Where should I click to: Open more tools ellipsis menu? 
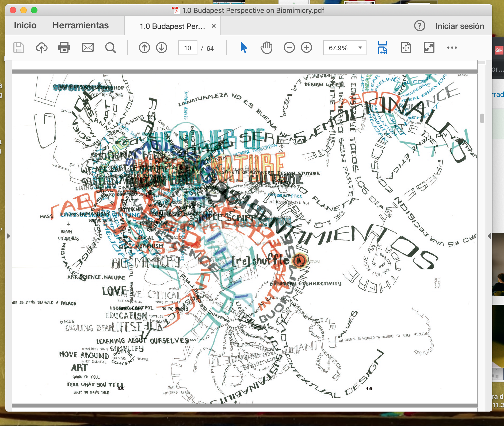coord(452,48)
